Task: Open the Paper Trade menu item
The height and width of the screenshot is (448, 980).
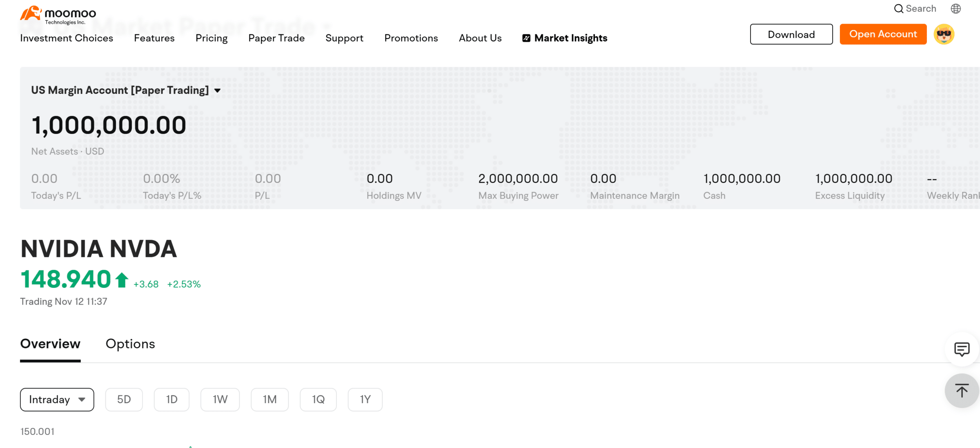Action: pyautogui.click(x=276, y=38)
